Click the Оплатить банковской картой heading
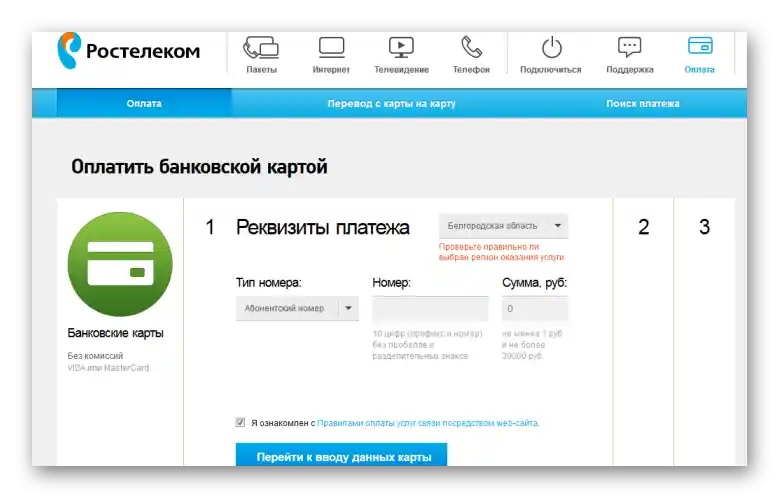The height and width of the screenshot is (498, 779). [x=199, y=167]
